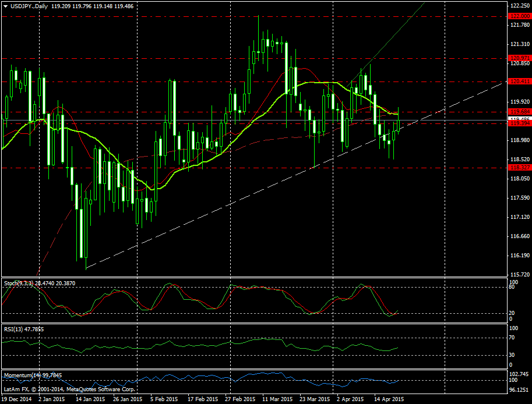Click the 80 level on Stochastic scale

coord(512,287)
